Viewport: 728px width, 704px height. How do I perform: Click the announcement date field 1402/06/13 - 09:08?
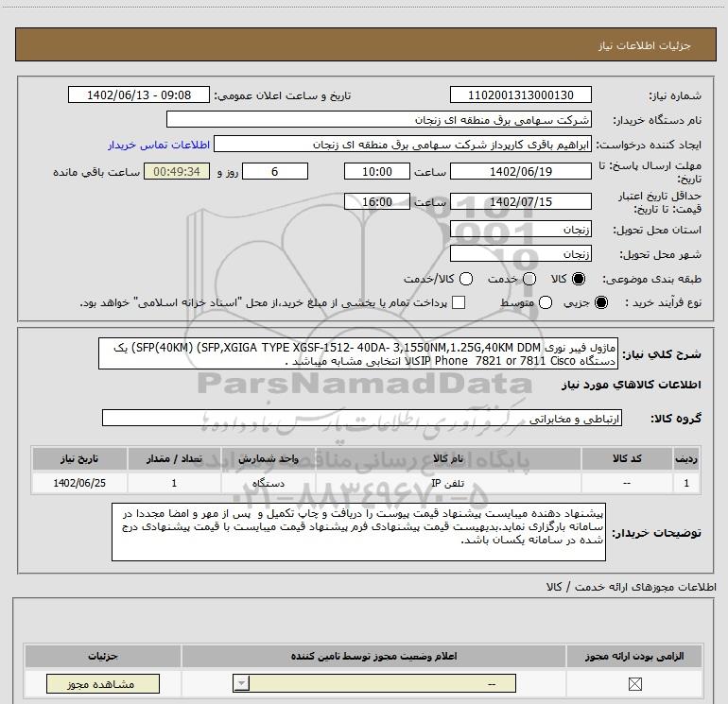(139, 95)
